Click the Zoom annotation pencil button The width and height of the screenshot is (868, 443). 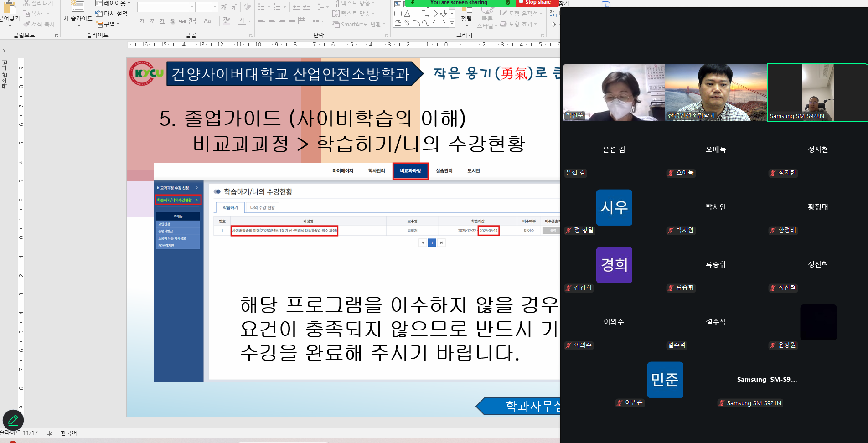pos(13,420)
